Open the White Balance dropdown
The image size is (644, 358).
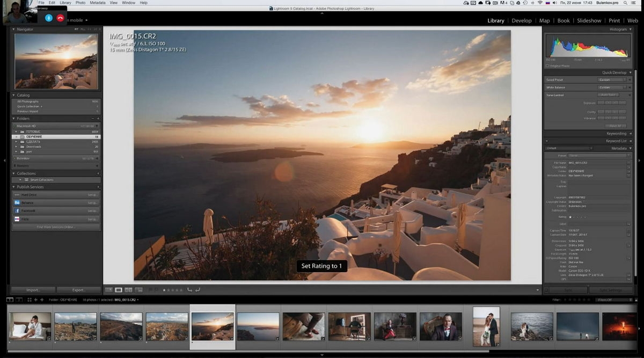[612, 87]
